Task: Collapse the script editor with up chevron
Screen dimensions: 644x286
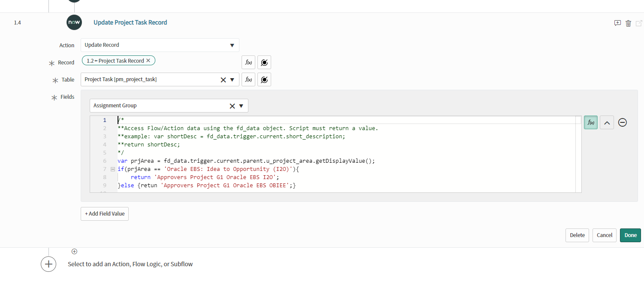Action: 607,122
